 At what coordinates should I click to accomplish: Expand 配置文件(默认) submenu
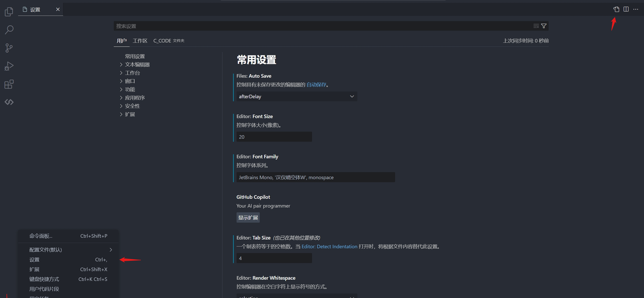point(68,250)
